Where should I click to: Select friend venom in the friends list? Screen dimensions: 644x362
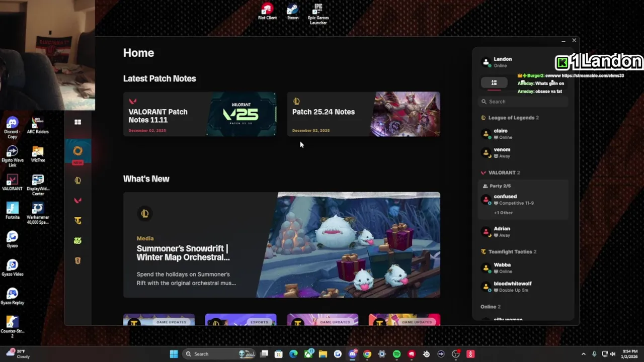523,153
